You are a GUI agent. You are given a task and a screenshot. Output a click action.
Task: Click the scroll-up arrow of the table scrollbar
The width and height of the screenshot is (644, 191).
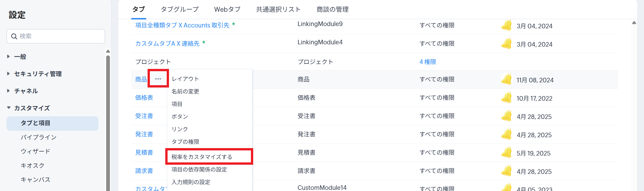(634, 23)
